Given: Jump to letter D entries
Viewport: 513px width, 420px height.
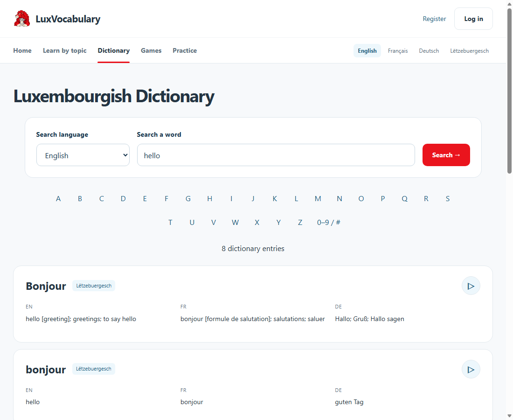Looking at the screenshot, I should click(123, 199).
